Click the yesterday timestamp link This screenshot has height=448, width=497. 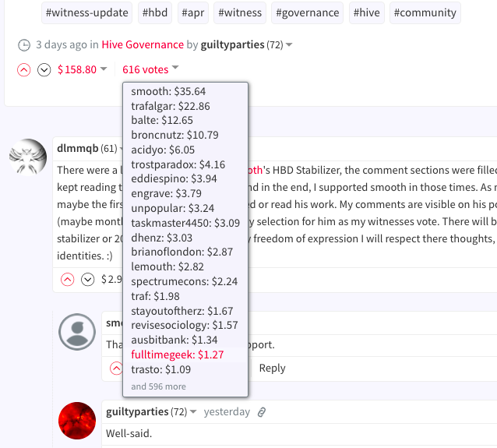point(227,412)
